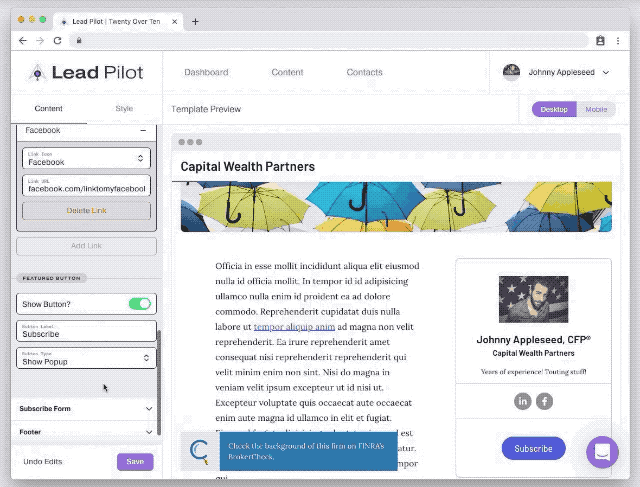The image size is (640, 487).
Task: Click Undo Edits
Action: click(43, 462)
